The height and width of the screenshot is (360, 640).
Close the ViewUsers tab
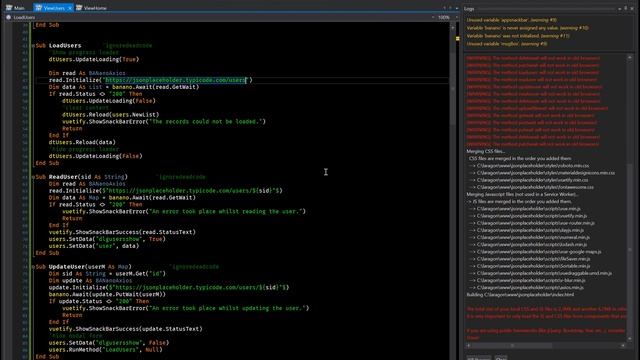coord(70,8)
